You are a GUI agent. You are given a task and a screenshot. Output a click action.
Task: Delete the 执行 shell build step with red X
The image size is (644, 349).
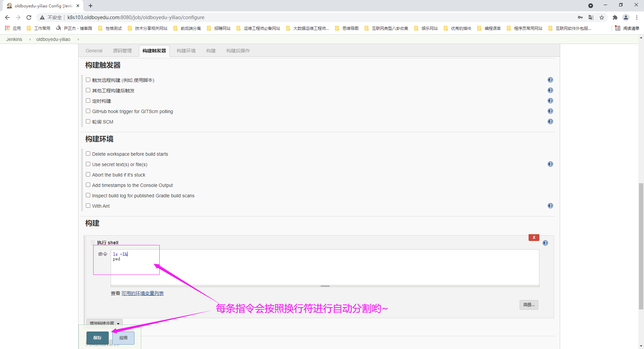(534, 238)
